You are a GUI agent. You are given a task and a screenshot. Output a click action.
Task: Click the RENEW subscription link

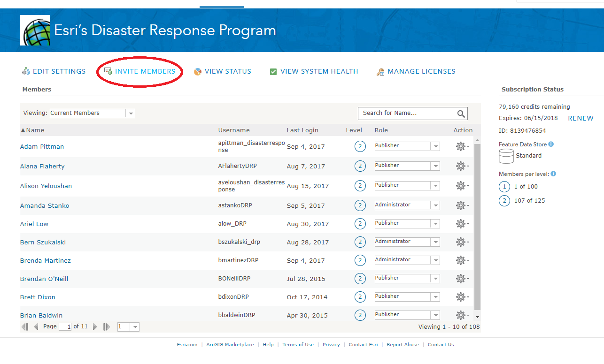click(x=581, y=118)
